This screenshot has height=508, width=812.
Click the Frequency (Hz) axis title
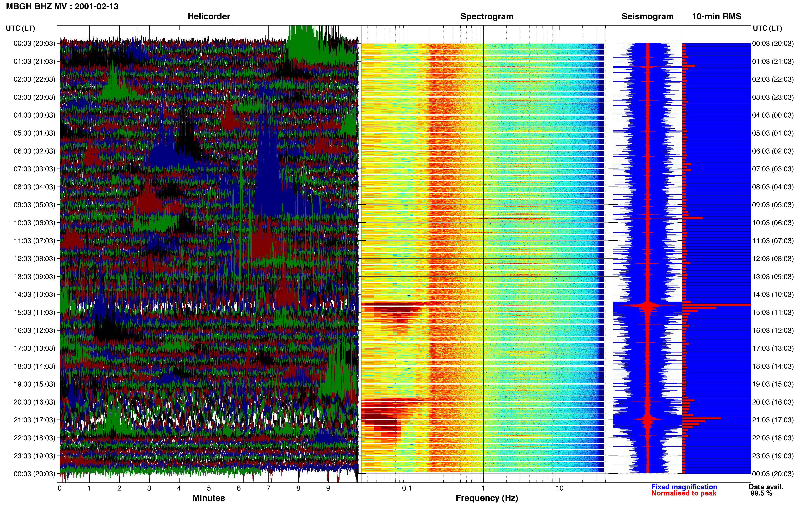coord(487,498)
